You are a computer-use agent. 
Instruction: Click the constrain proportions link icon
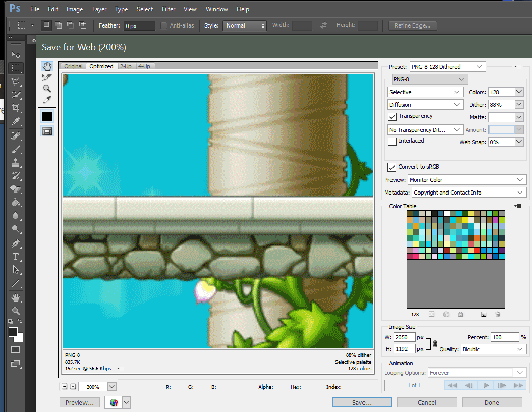[435, 344]
